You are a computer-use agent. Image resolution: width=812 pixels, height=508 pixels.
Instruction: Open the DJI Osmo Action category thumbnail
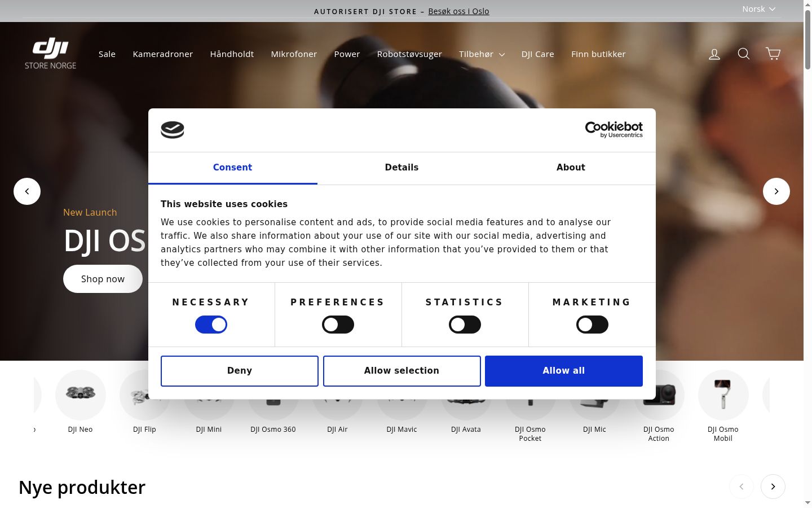(659, 395)
